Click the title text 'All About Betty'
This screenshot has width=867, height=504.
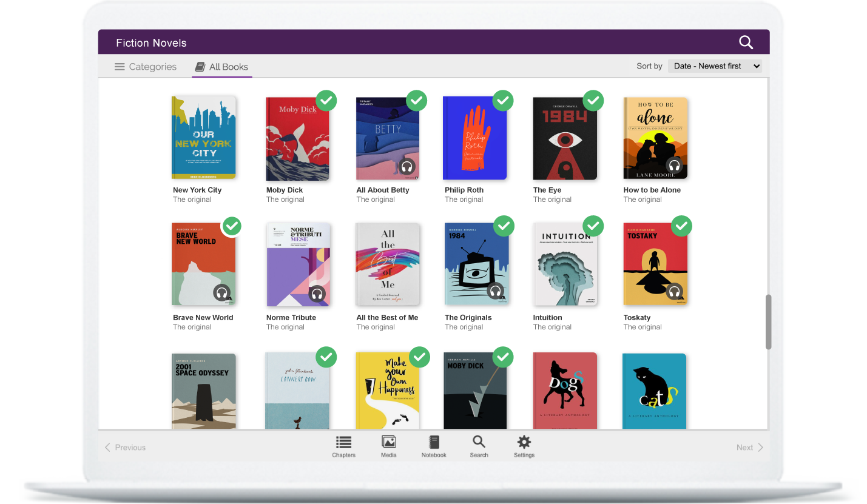click(x=383, y=190)
